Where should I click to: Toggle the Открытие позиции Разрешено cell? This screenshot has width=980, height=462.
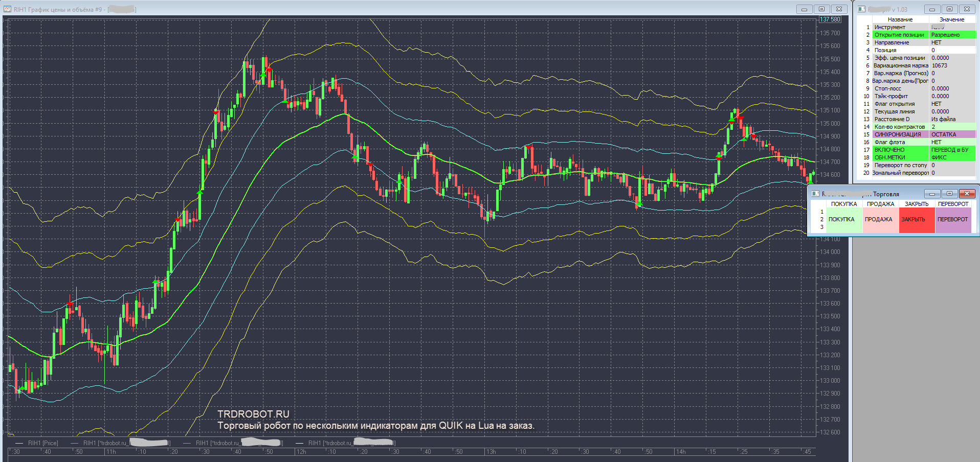[x=952, y=35]
